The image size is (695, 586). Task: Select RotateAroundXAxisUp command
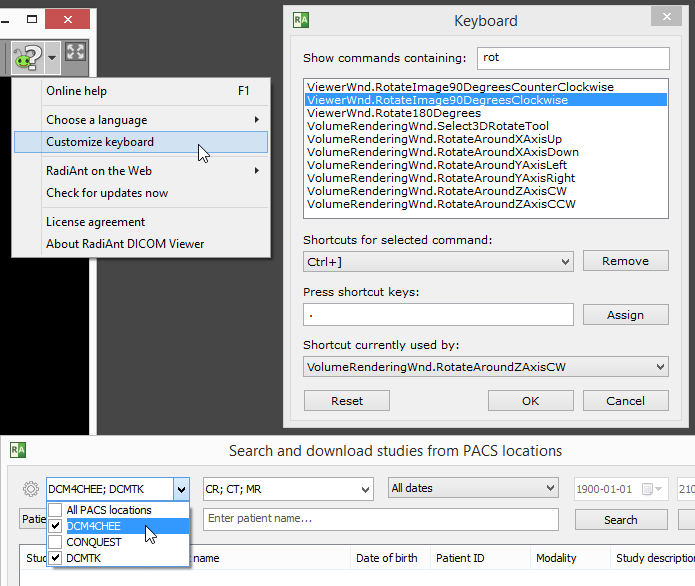point(486,139)
